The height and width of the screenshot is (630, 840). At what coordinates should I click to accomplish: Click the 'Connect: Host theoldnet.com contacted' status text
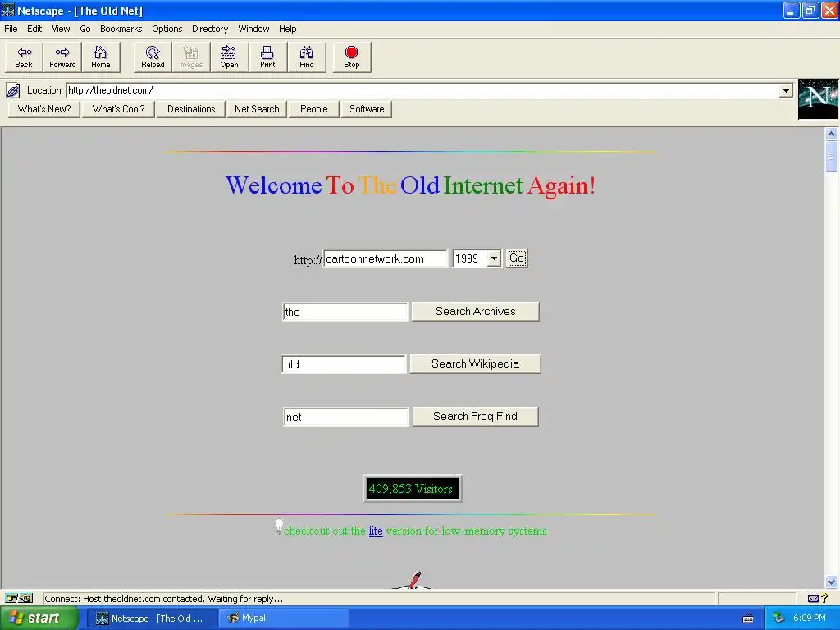pos(163,599)
